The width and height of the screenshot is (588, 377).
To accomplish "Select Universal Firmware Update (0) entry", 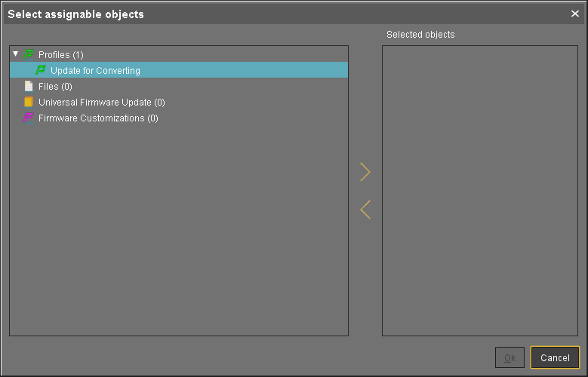I will [101, 103].
